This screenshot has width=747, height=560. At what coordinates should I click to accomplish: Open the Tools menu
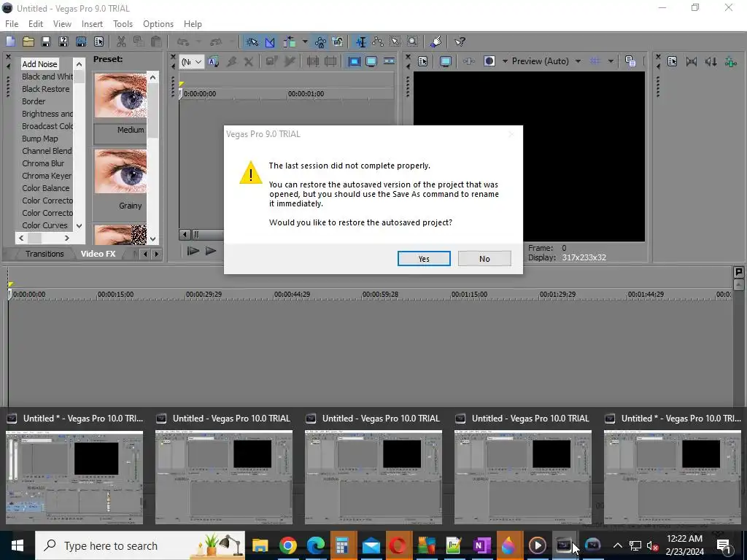pyautogui.click(x=123, y=24)
